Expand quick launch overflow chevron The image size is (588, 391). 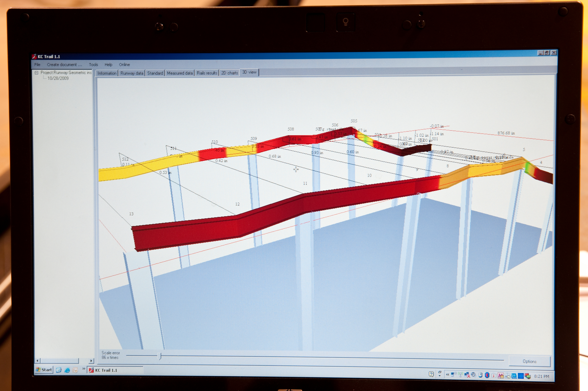pos(84,368)
